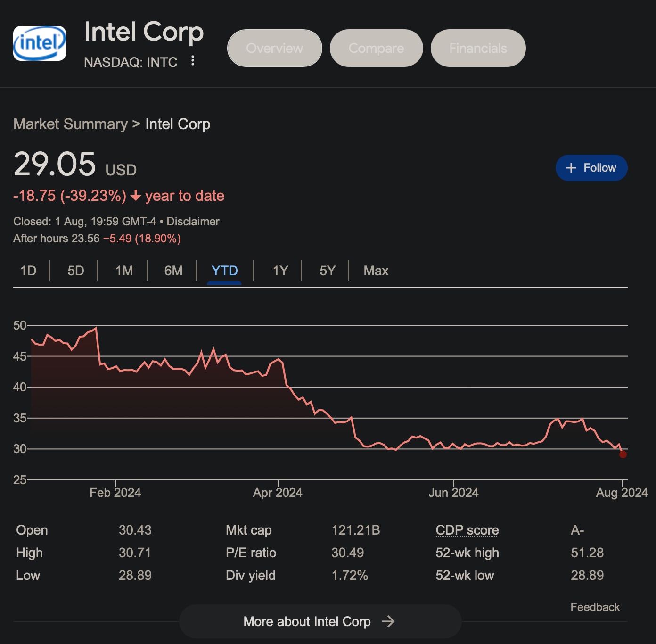This screenshot has height=644, width=656.
Task: Click the After hours 23.56 text
Action: click(x=57, y=239)
